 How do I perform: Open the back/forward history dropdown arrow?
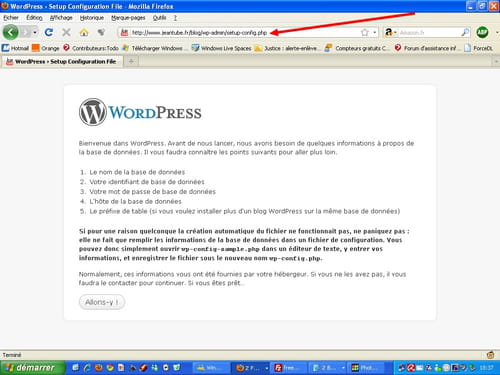[x=35, y=32]
